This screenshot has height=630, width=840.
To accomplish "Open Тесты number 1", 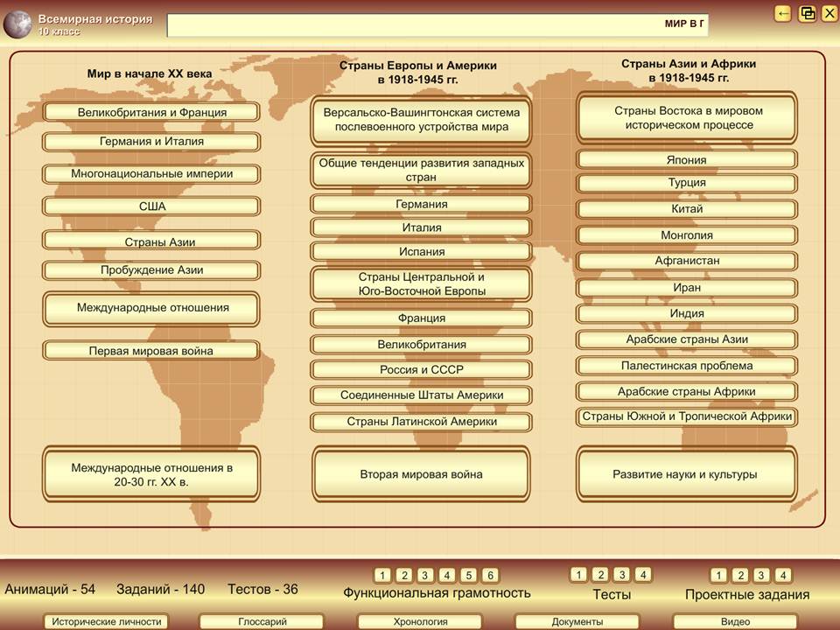I will tap(578, 575).
